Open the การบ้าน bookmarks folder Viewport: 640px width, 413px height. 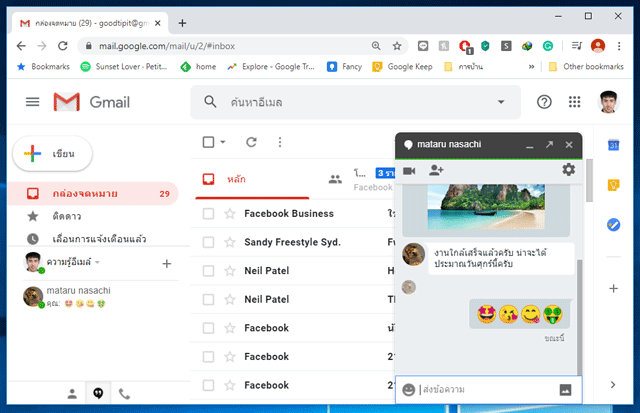(463, 67)
